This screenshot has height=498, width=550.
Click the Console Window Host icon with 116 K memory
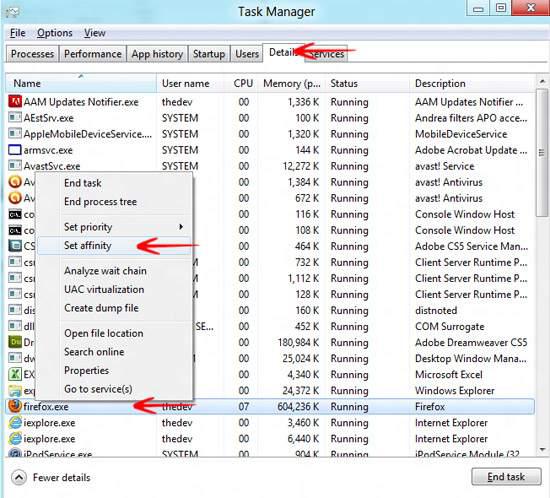[15, 214]
